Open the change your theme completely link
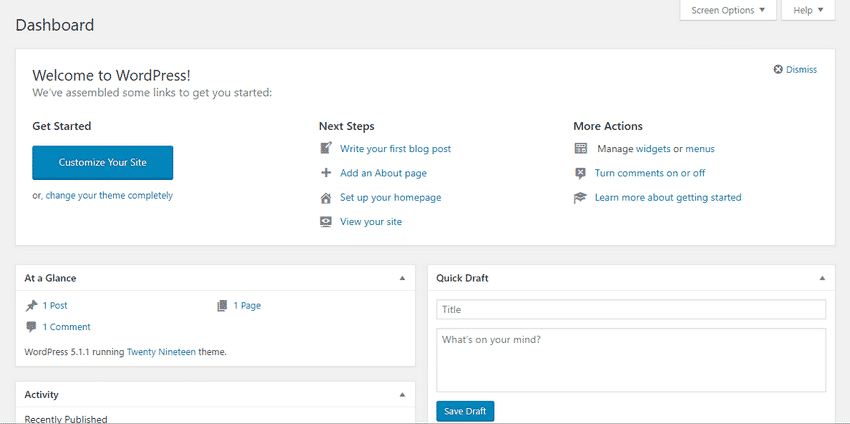This screenshot has height=424, width=850. click(109, 196)
